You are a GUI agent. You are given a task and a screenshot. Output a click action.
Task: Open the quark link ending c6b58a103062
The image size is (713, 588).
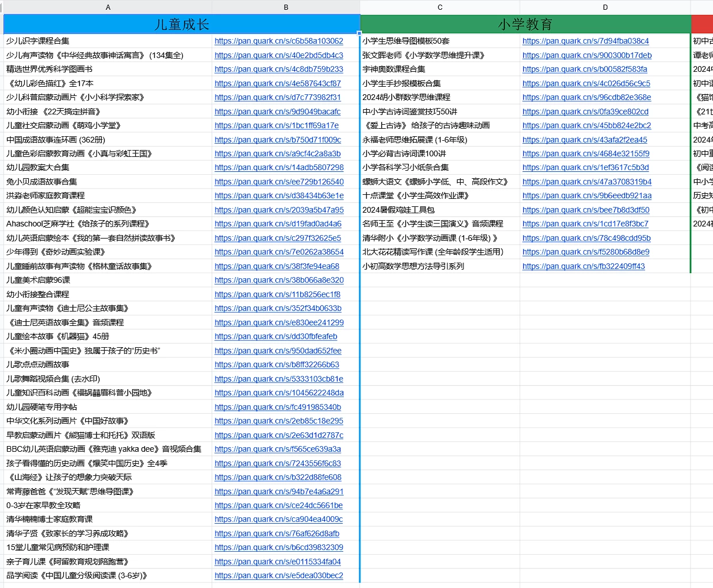[x=279, y=41]
